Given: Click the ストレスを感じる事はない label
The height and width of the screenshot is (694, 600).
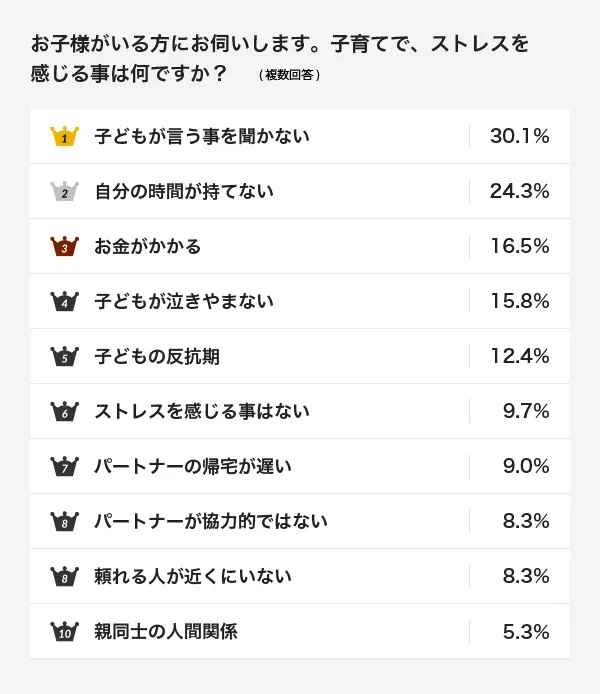Looking at the screenshot, I should [201, 411].
